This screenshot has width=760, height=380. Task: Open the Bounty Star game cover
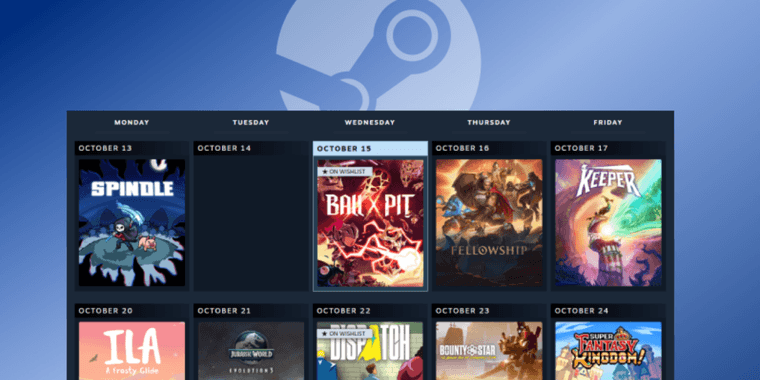(x=489, y=351)
